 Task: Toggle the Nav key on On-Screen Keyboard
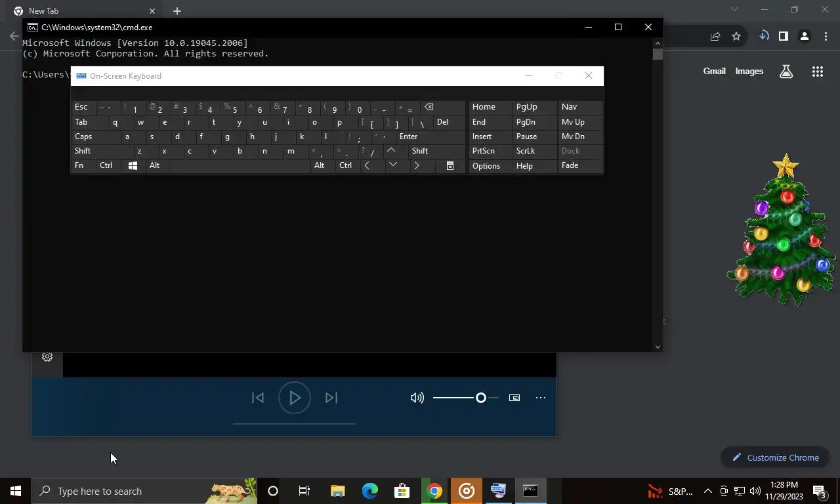580,107
